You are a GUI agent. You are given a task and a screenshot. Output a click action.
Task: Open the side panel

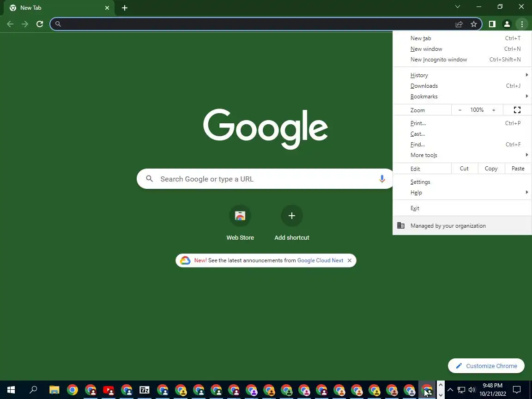pyautogui.click(x=492, y=24)
